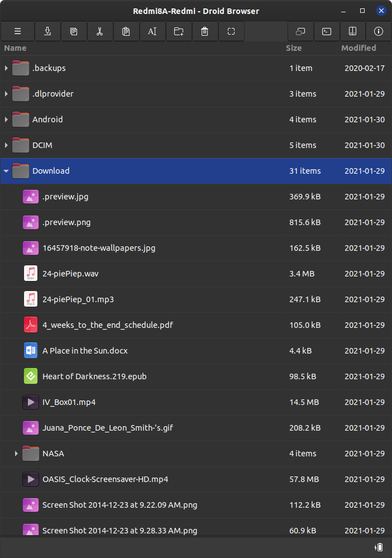392x558 pixels.
Task: Open the hamburger menu in the toolbar
Action: pos(17,31)
